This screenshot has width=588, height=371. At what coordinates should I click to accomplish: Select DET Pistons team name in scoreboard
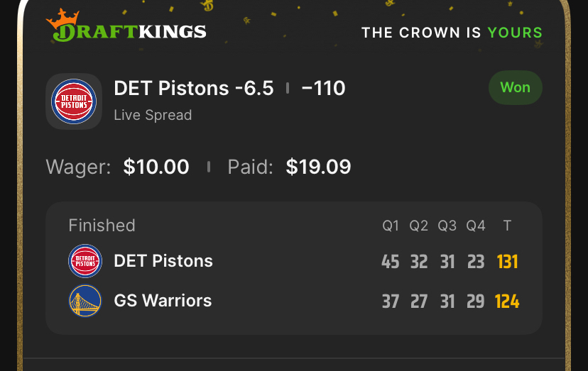[163, 261]
